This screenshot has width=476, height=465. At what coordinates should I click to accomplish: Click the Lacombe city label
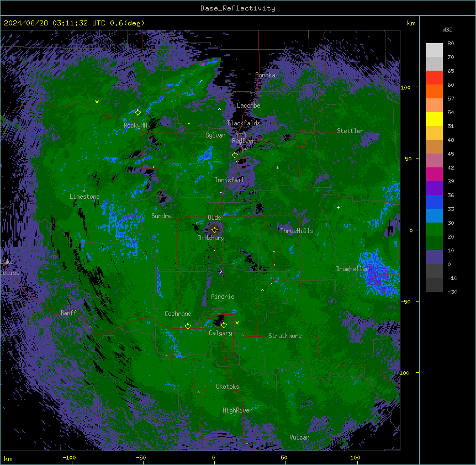tap(248, 105)
